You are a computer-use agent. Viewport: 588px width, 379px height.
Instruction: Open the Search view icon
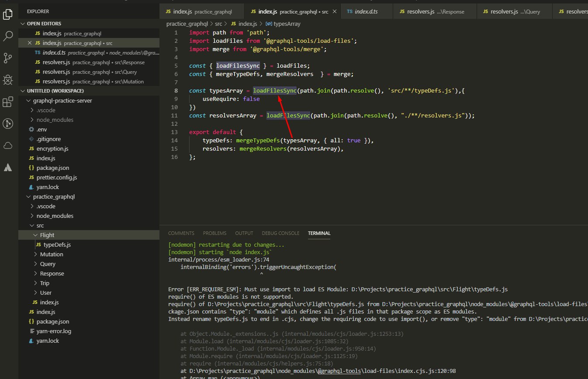[x=8, y=36]
